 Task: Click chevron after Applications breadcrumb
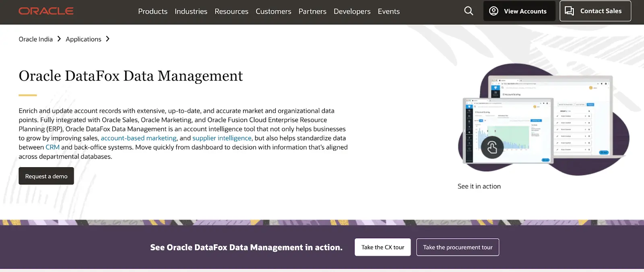point(107,39)
